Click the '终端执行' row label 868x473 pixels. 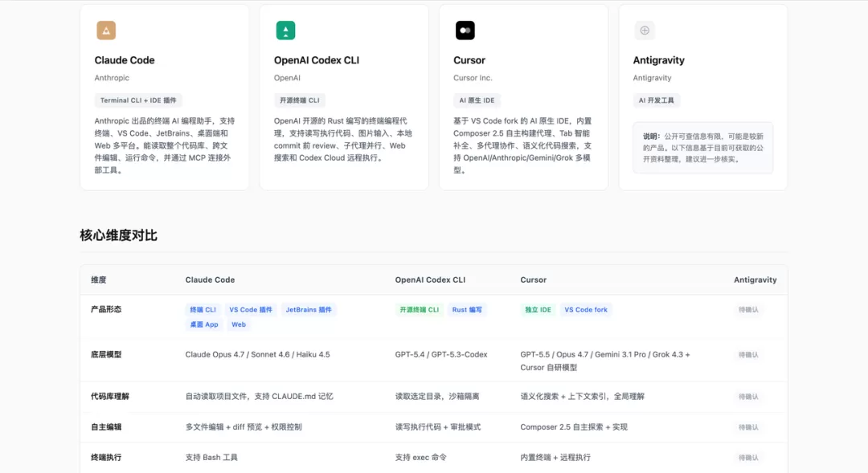click(x=106, y=458)
